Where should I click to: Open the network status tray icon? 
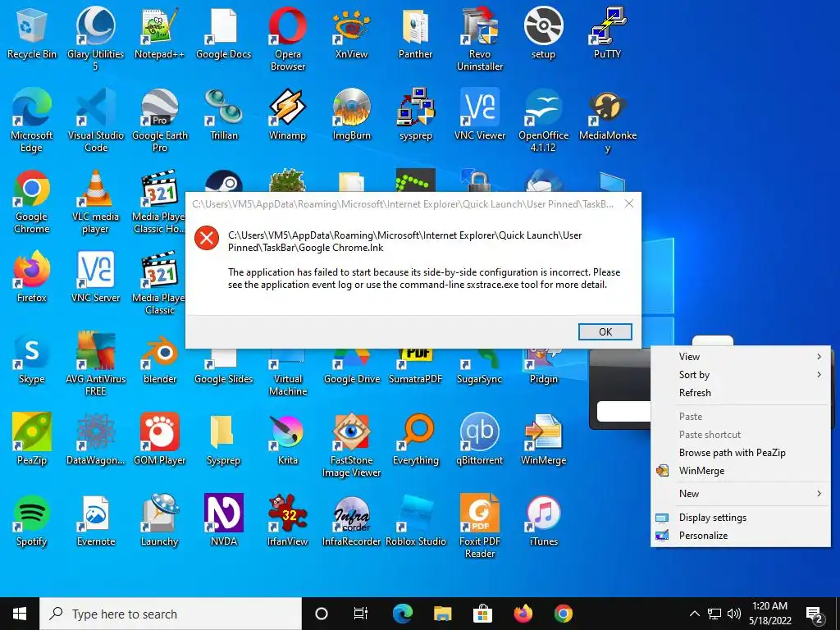coord(714,614)
